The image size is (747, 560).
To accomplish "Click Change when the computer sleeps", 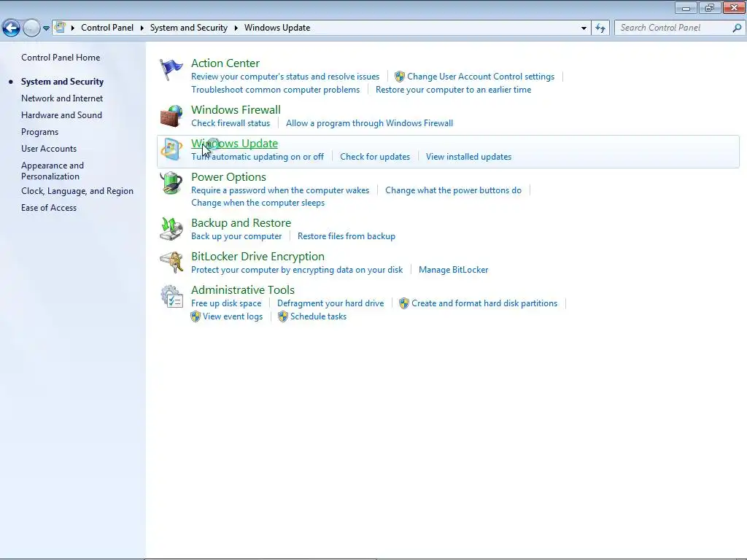I will [258, 203].
